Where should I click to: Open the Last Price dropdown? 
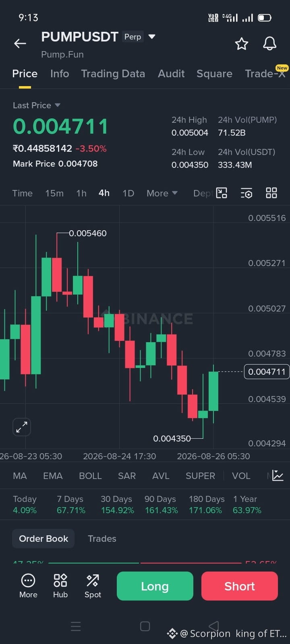pos(37,105)
